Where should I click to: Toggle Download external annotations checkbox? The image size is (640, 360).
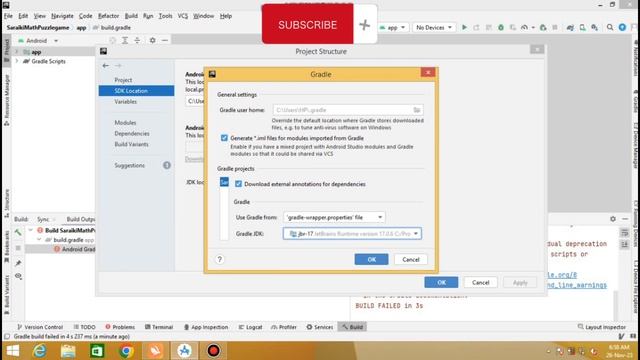point(238,184)
